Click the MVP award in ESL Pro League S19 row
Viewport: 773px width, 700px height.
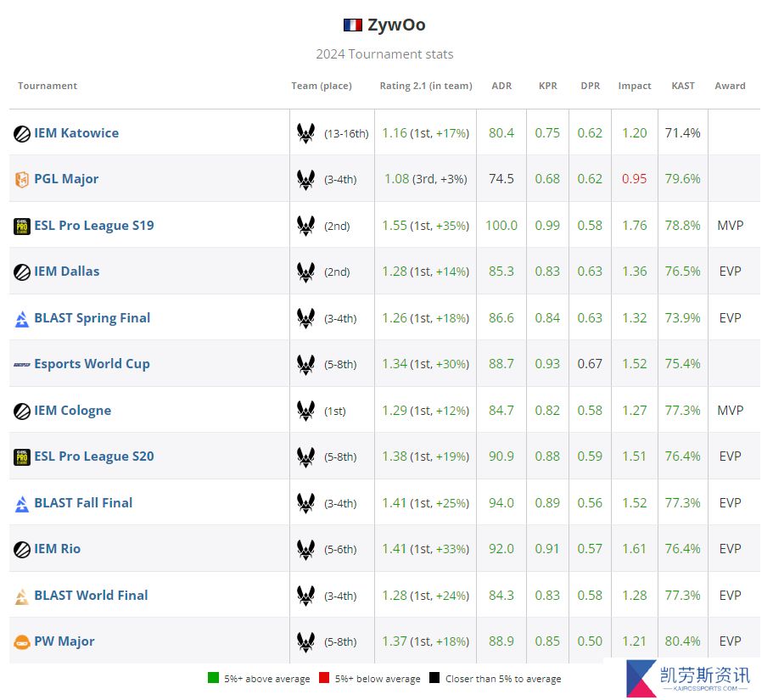point(730,226)
